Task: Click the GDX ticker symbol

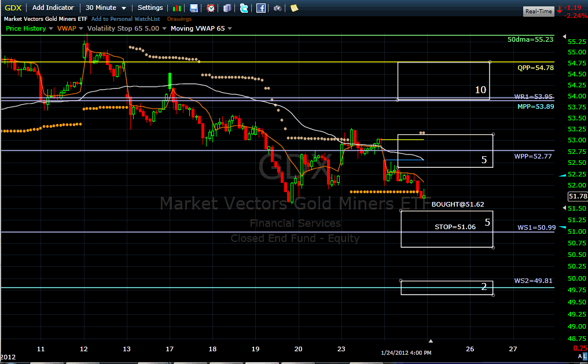Action: pyautogui.click(x=13, y=8)
